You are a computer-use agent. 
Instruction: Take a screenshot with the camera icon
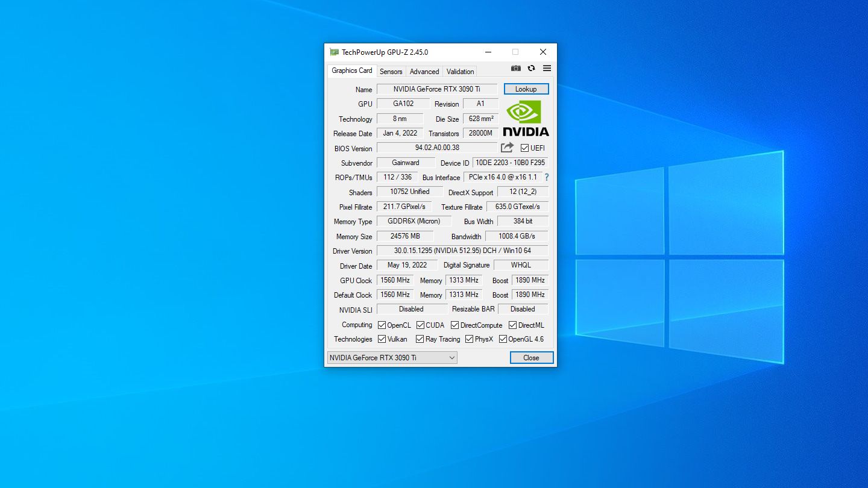pos(515,69)
